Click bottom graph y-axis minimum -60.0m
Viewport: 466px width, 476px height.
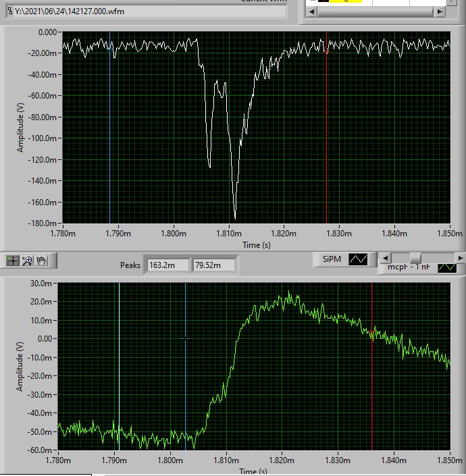pos(39,450)
